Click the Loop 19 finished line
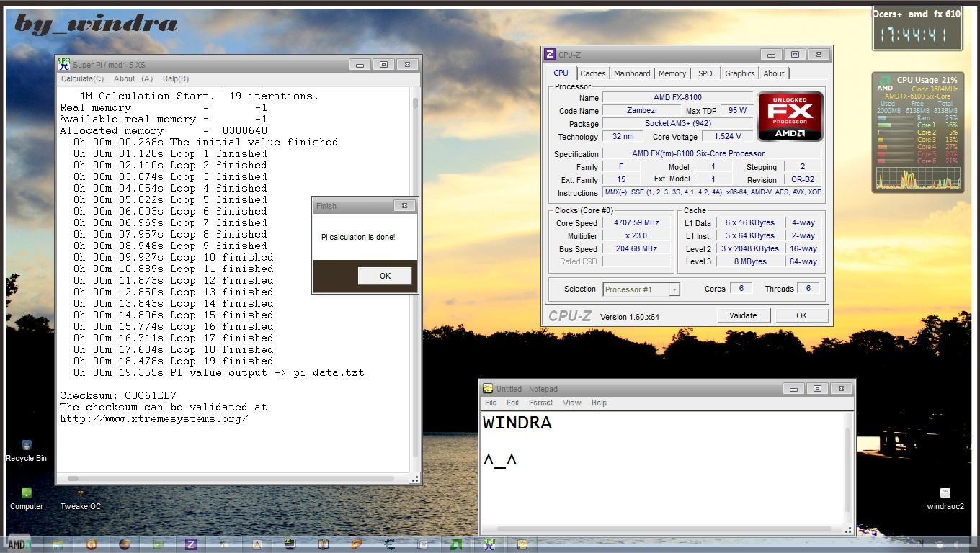980x553 pixels. click(x=174, y=361)
